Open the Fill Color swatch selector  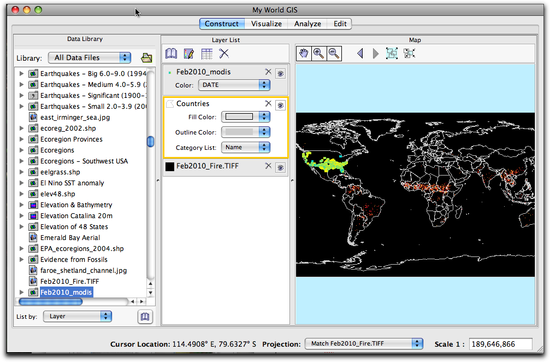pos(246,116)
